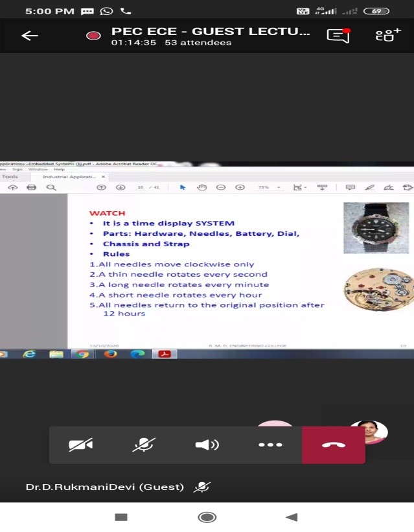Select the Industrial Applicati... document tab
The width and height of the screenshot is (414, 532).
point(69,177)
